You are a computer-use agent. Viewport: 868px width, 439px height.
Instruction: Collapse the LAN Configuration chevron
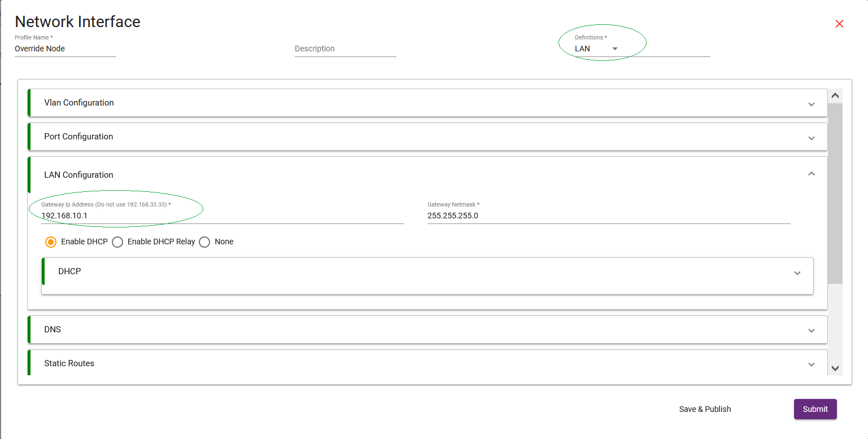[812, 174]
